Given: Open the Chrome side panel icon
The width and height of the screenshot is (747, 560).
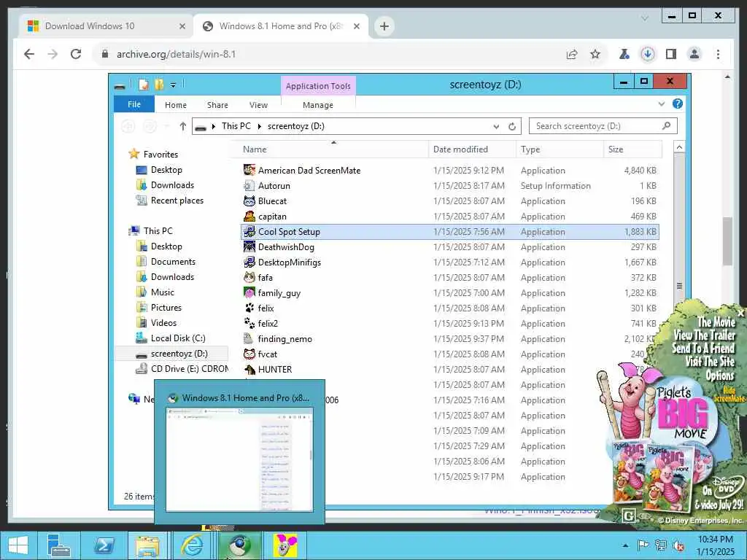Looking at the screenshot, I should 671,54.
